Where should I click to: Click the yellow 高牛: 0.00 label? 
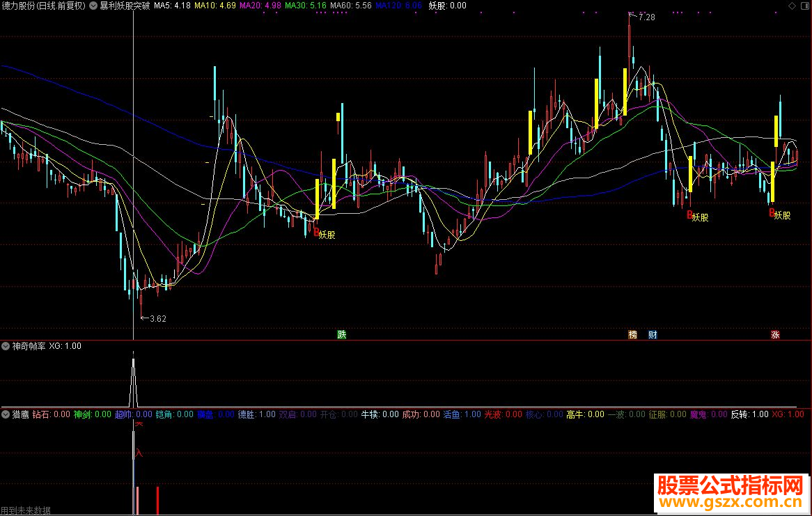point(585,414)
